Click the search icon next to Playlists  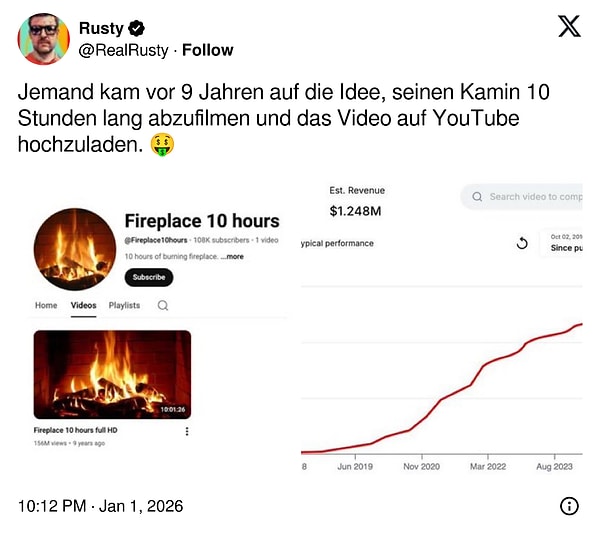[x=162, y=306]
